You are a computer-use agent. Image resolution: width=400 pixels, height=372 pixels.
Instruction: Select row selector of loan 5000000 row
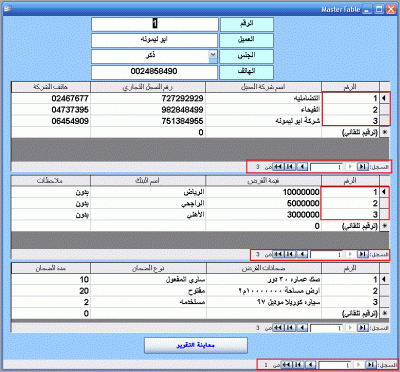(x=384, y=203)
